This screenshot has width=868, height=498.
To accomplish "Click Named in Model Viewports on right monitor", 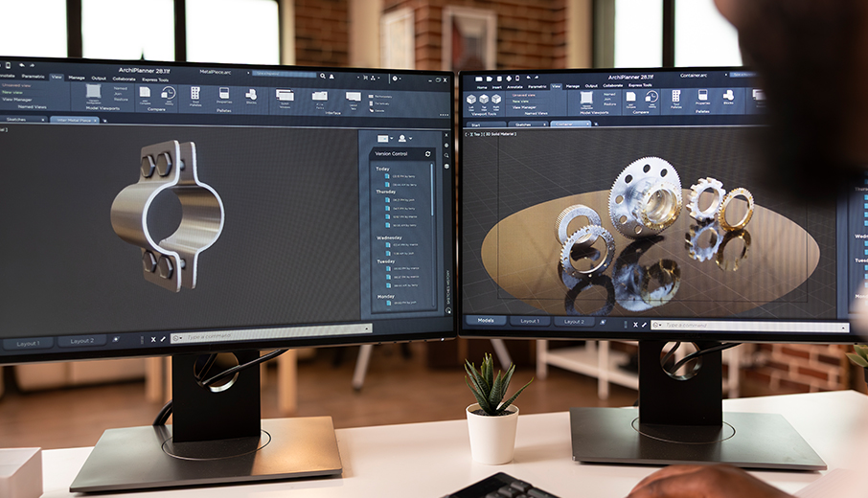I will (x=609, y=95).
